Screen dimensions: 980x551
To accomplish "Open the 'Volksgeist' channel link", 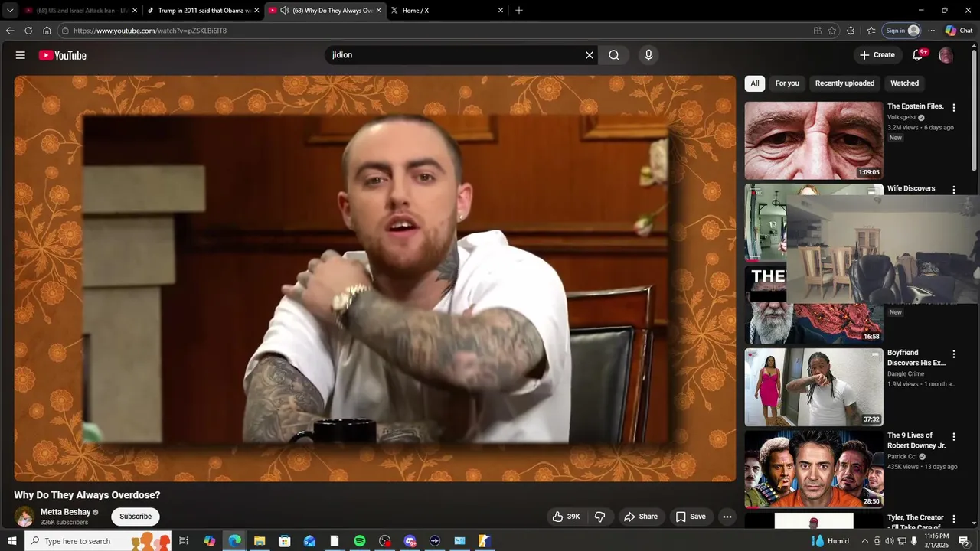I will pos(902,118).
